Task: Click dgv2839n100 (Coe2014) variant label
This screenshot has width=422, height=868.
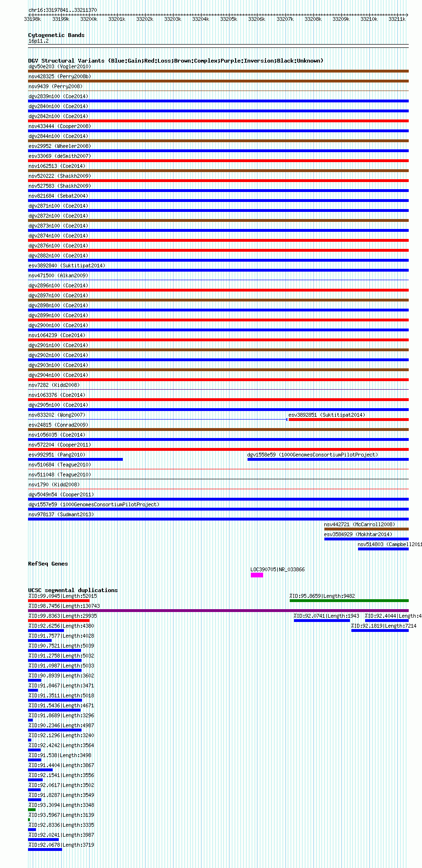Action: point(58,96)
